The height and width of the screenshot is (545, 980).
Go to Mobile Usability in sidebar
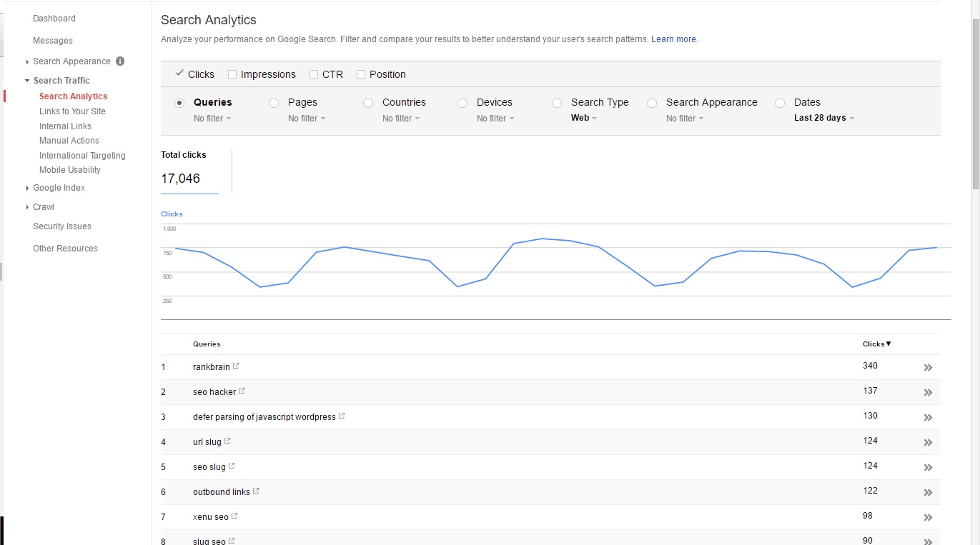click(x=70, y=170)
